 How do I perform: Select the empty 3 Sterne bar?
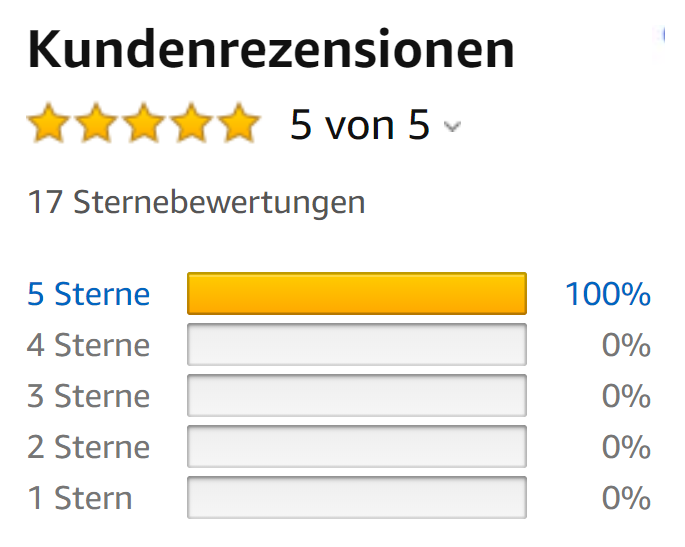click(x=357, y=396)
